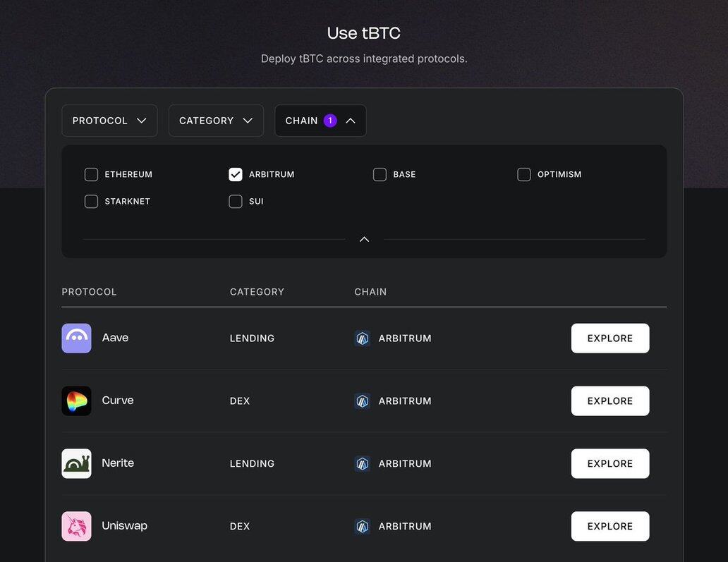Click Arbitrum chain icon in Curve row
This screenshot has height=562, width=728.
(x=363, y=401)
